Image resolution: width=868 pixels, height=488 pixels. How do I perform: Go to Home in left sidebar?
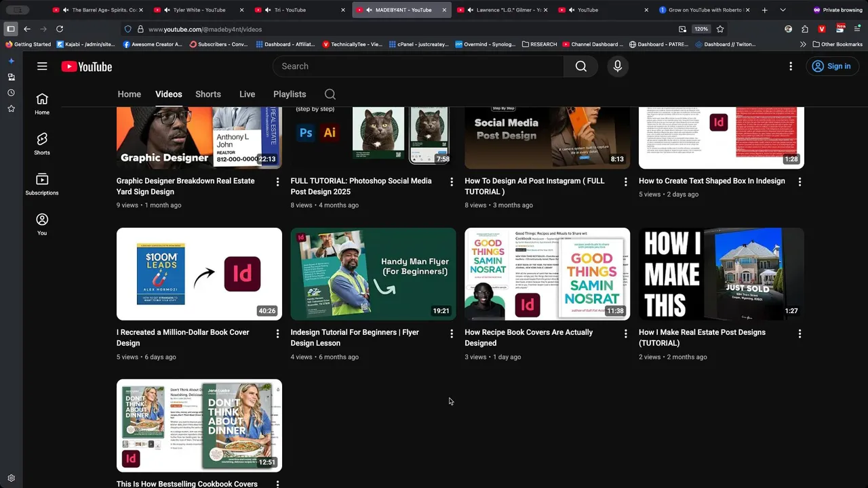[42, 104]
